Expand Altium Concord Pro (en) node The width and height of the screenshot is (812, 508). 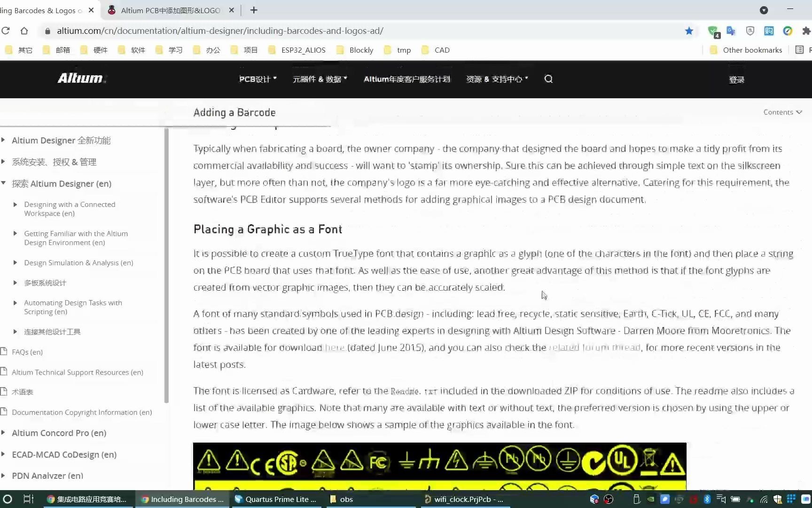[3, 432]
